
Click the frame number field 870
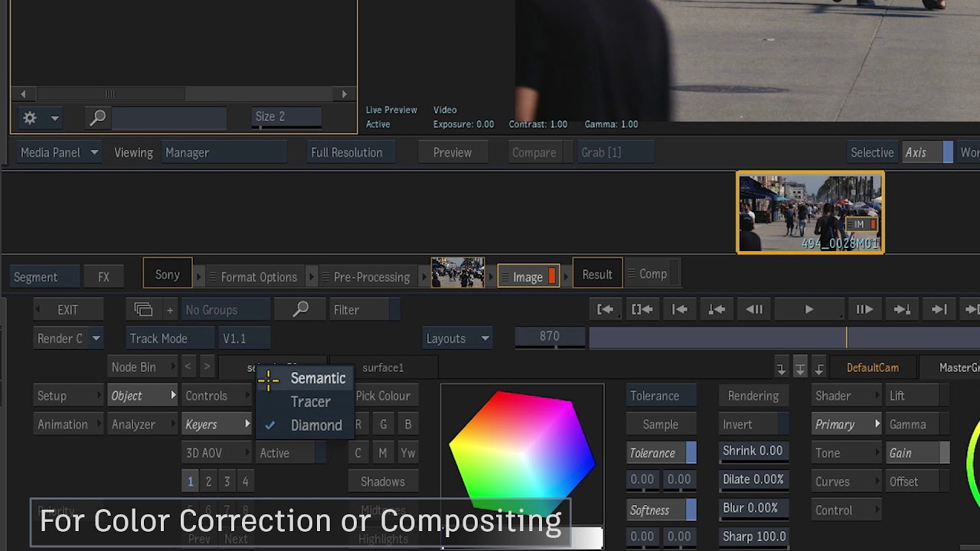549,337
